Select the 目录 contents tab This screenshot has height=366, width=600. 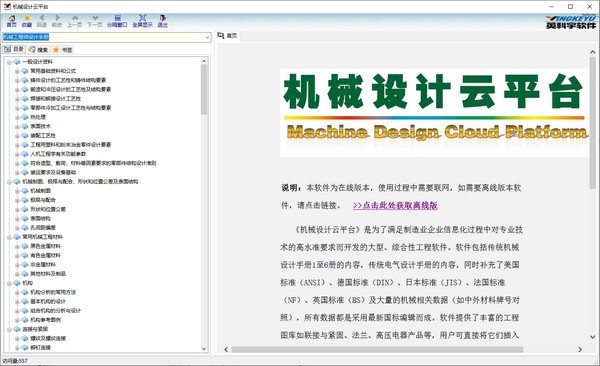point(14,49)
